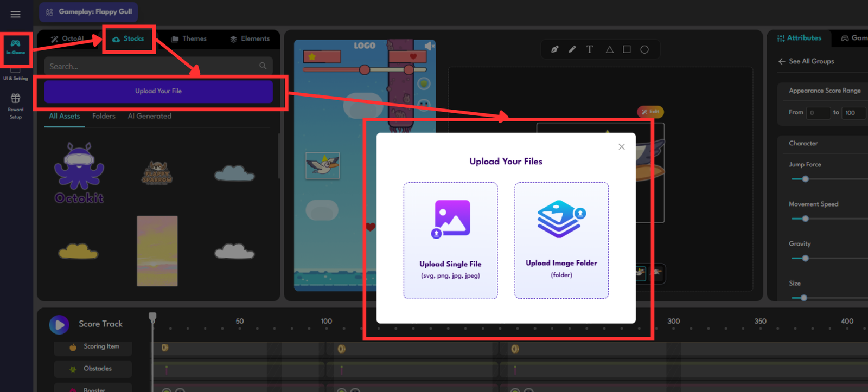Switch to the AI Generated assets tab
Image resolution: width=868 pixels, height=392 pixels.
149,116
